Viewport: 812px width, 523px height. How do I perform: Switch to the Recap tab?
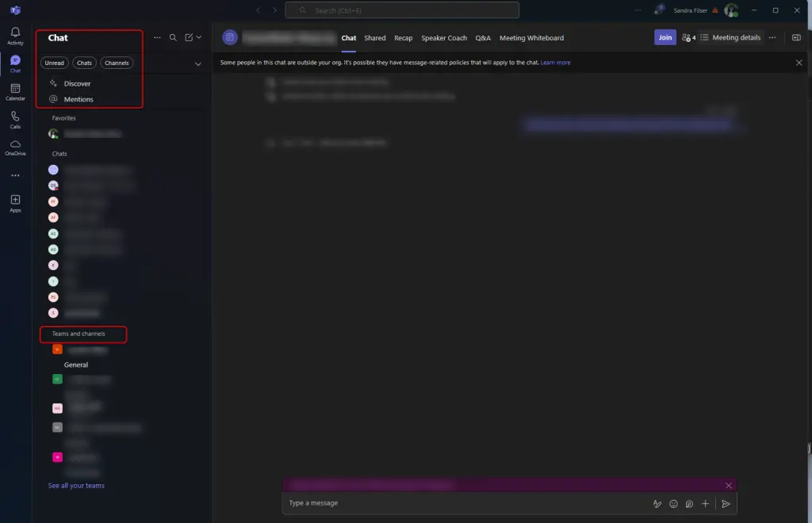click(403, 38)
